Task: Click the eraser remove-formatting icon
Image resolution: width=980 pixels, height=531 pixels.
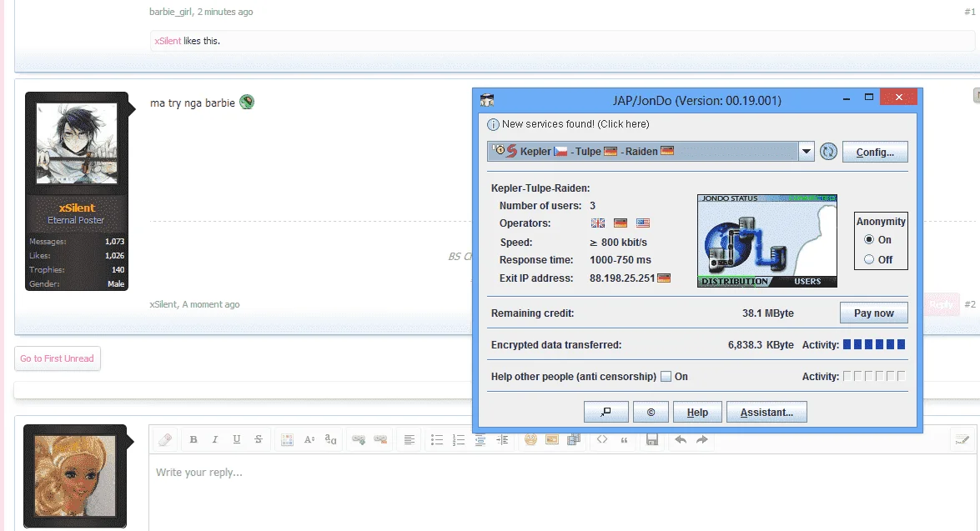Action: (165, 440)
